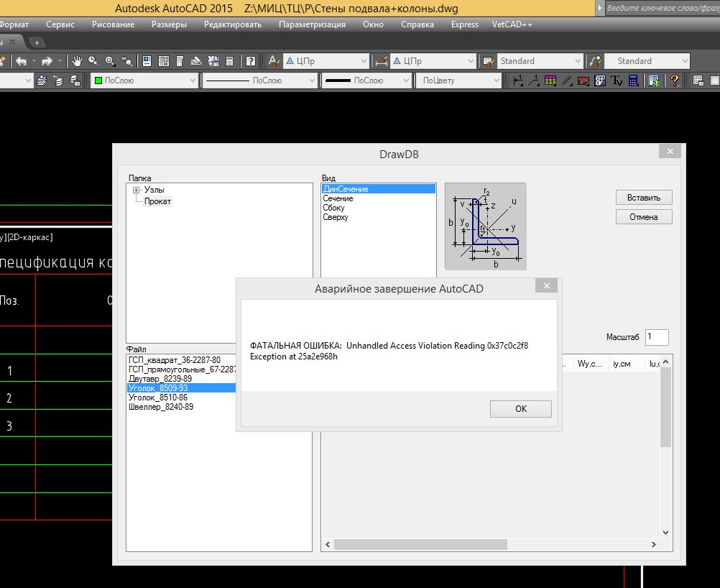
Task: Click the Redo arrow icon
Action: [x=47, y=61]
